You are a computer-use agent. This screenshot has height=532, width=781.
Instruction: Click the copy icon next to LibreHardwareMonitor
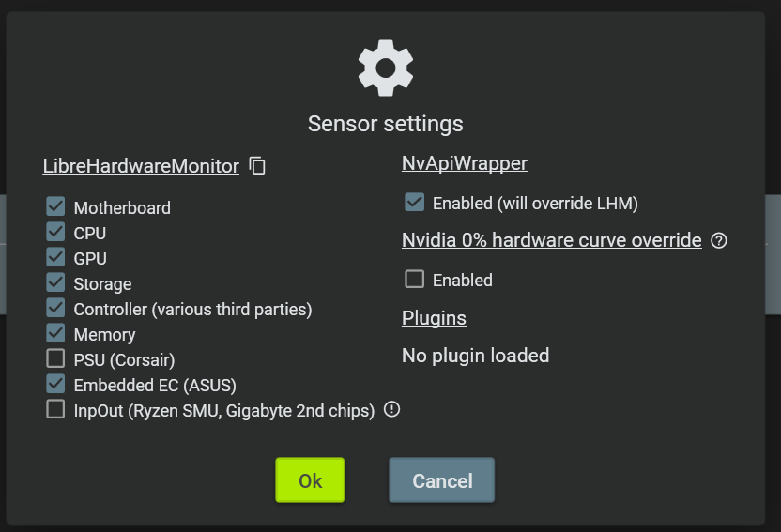[x=258, y=166]
